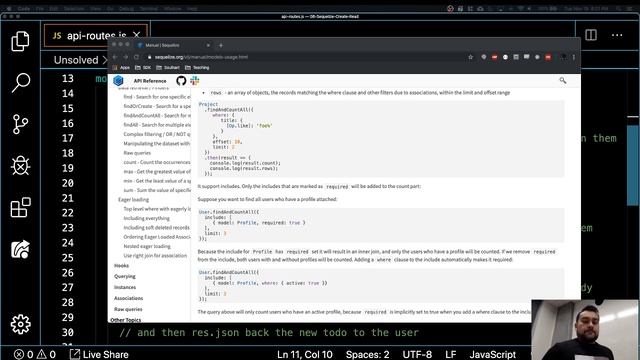
Task: Open the Associations sidebar section
Action: click(128, 298)
